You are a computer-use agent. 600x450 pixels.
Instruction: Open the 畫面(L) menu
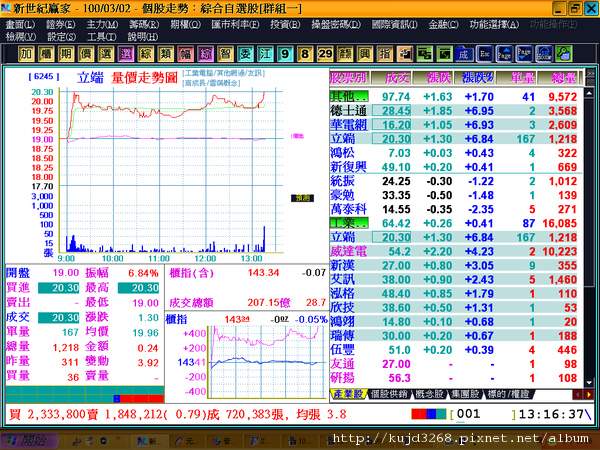pyautogui.click(x=20, y=25)
